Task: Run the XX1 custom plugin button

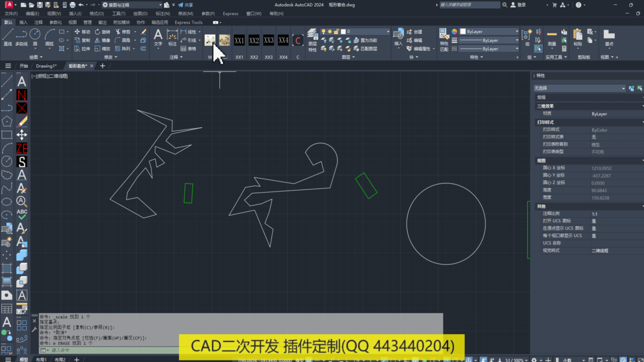Action: 239,40
